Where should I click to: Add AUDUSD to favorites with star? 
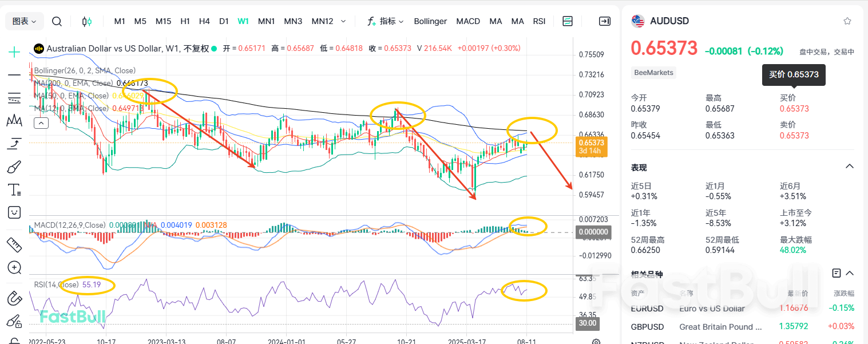pos(847,21)
